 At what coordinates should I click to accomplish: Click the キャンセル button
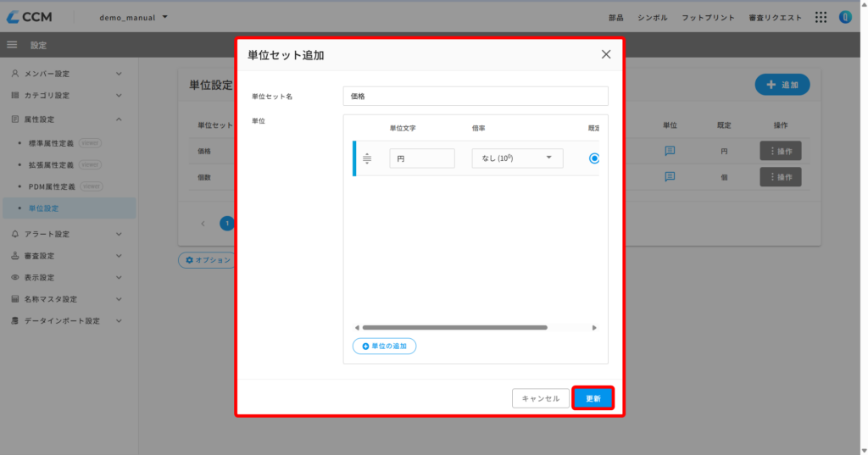tap(540, 398)
